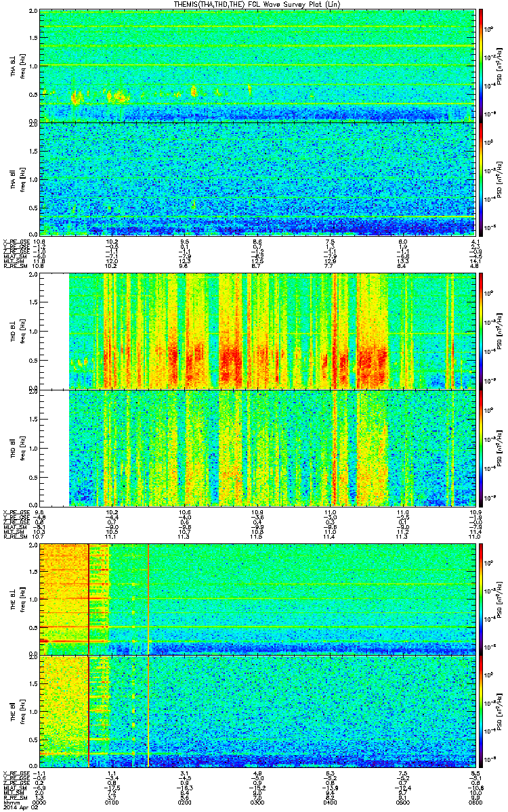The width and height of the screenshot is (508, 812).
Task: Click the THD BL color bar
Action: coord(481,332)
